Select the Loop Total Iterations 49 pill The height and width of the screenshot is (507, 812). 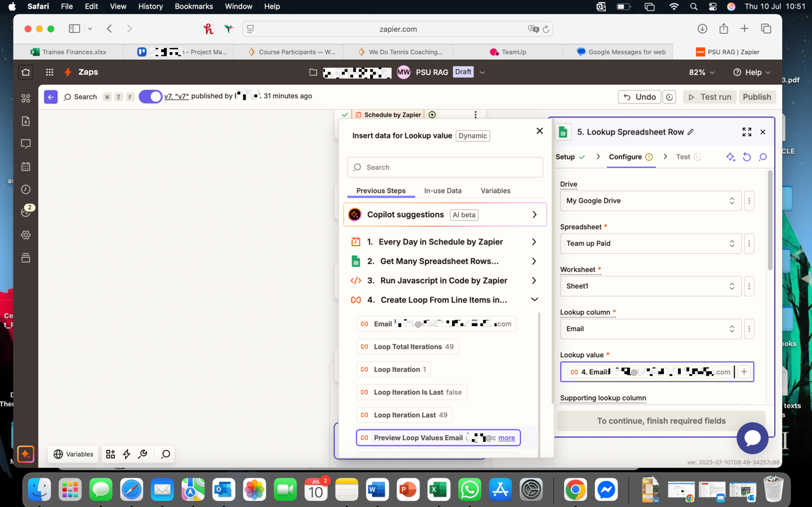pos(408,347)
